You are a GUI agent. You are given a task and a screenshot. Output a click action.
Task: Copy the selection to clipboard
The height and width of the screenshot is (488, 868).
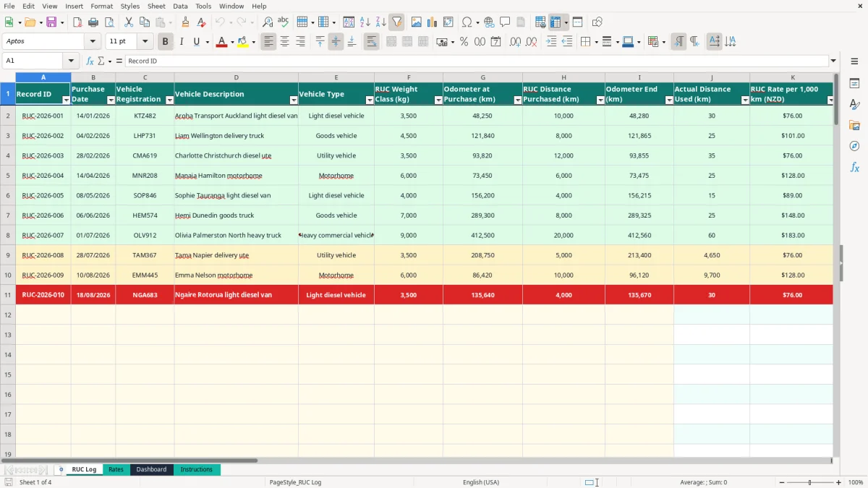[x=145, y=22]
